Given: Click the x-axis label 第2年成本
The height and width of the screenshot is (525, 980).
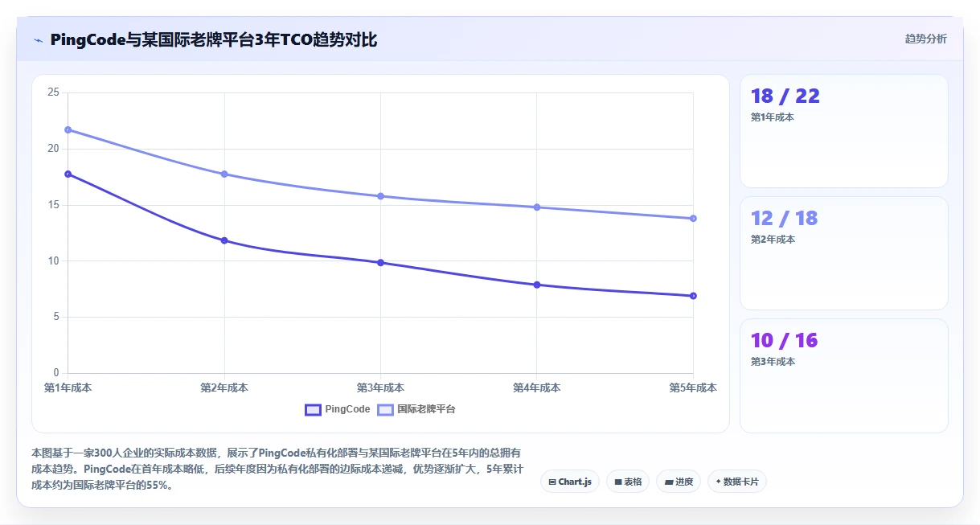Looking at the screenshot, I should 224,388.
